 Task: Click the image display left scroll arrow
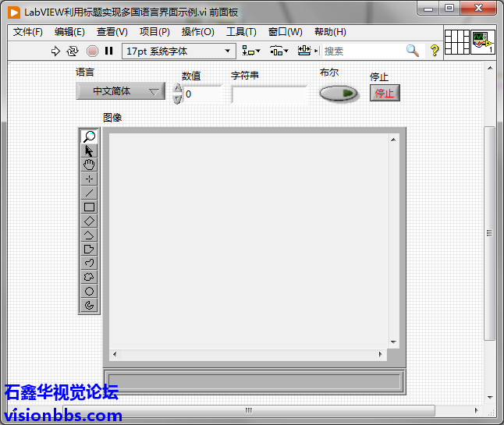[x=115, y=354]
